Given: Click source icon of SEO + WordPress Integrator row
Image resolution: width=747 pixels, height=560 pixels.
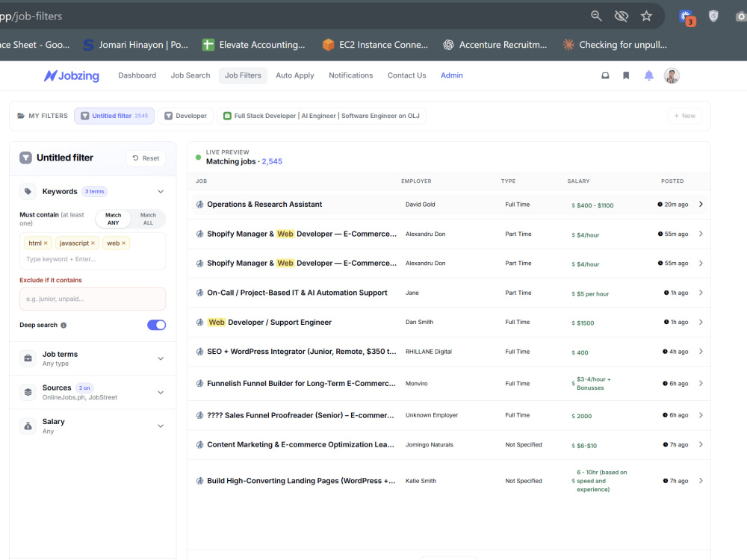Looking at the screenshot, I should [199, 352].
